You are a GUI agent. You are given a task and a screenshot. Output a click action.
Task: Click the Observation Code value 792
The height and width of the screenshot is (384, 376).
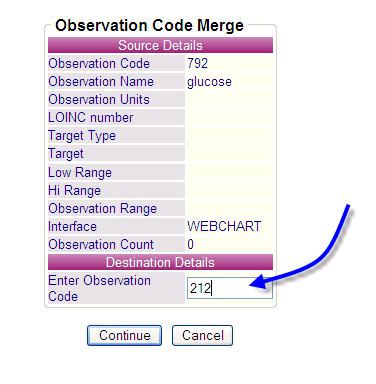pos(197,63)
